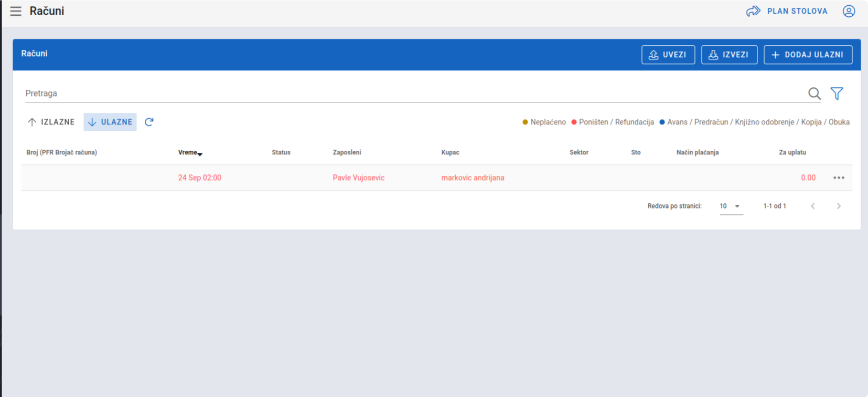Go to the previous page arrow

pyautogui.click(x=813, y=206)
